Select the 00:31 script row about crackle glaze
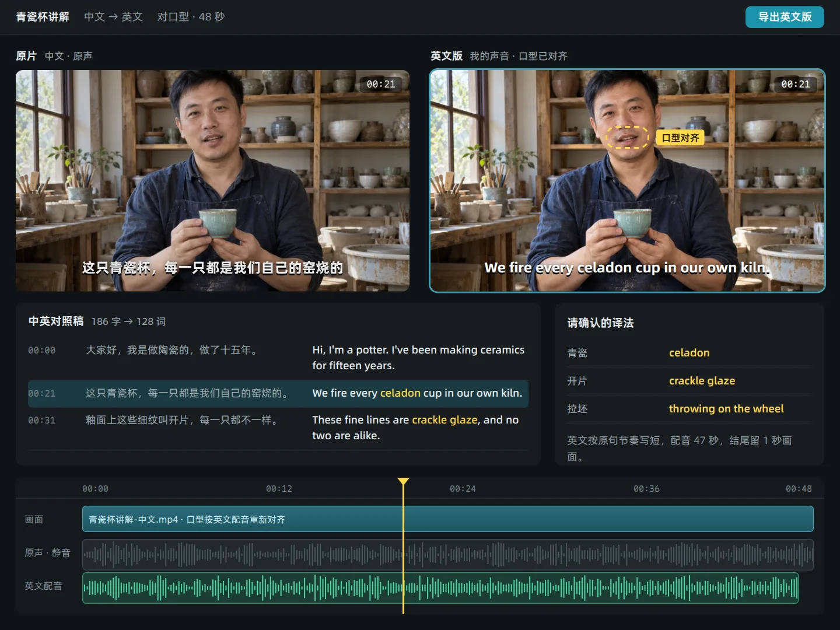This screenshot has width=840, height=630. coord(278,428)
